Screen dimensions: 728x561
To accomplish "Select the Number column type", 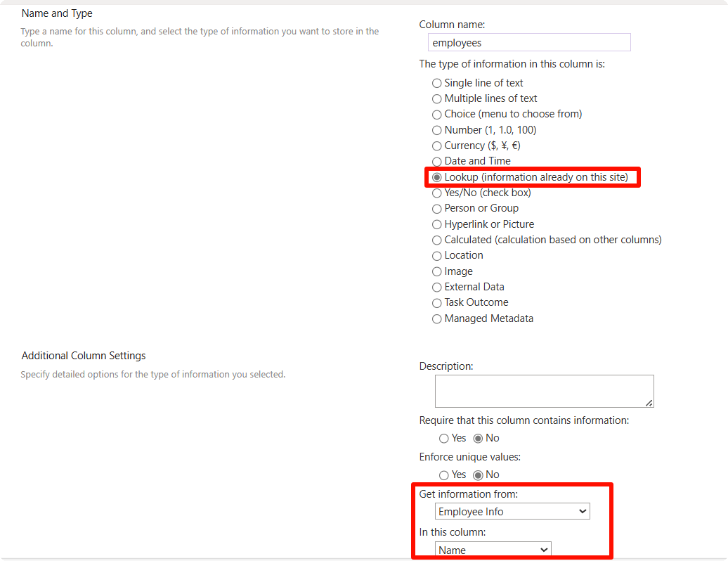I will (436, 129).
